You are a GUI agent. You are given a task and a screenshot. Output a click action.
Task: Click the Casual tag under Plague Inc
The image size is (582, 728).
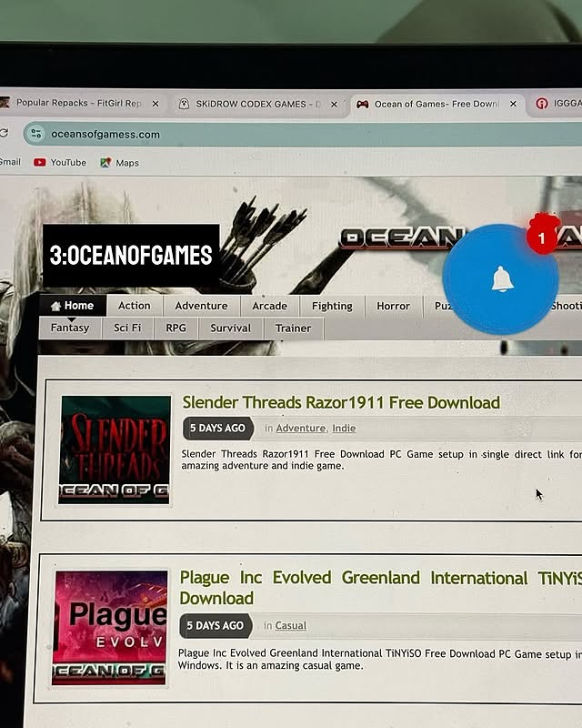[x=290, y=626]
